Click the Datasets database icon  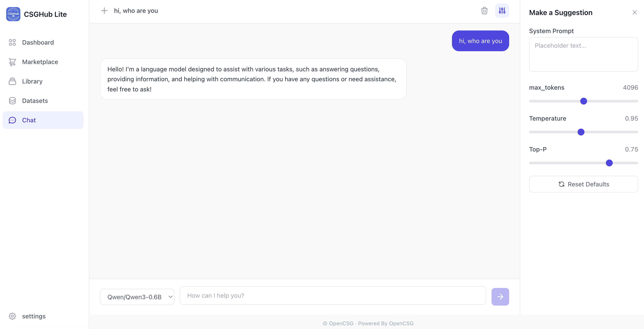pos(12,101)
